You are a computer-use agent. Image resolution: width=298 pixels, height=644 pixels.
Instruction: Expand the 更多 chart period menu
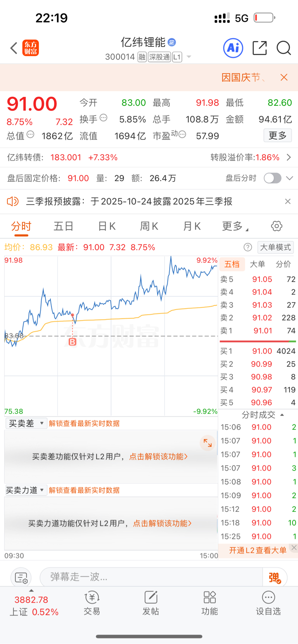[x=235, y=226]
